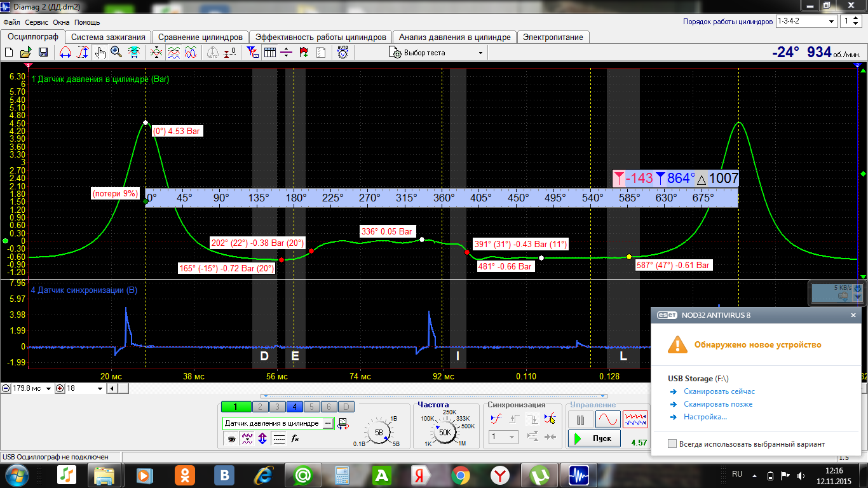Open Настройка... link in NOD32 popup
The height and width of the screenshot is (488, 868).
pos(705,417)
